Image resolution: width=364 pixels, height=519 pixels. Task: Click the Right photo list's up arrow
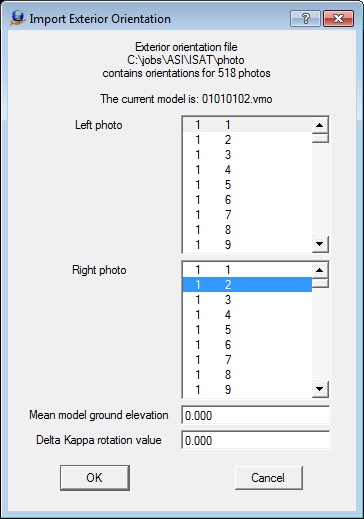click(320, 270)
